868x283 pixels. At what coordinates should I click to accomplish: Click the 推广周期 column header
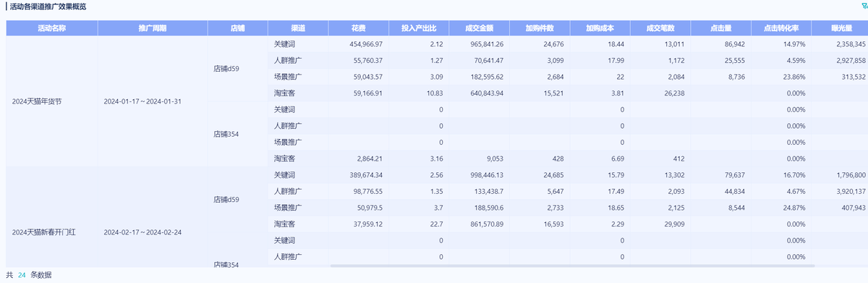[153, 28]
